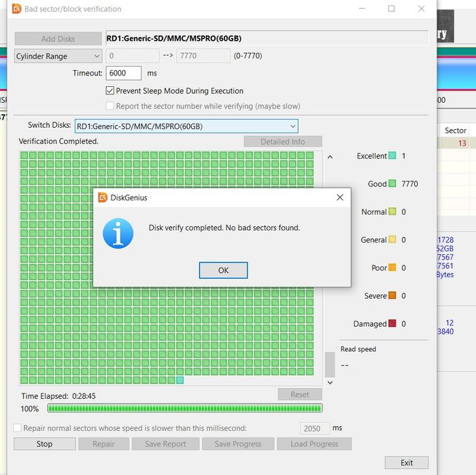Open the Cylinder Range dropdown
Image resolution: width=476 pixels, height=475 pixels.
(x=58, y=56)
